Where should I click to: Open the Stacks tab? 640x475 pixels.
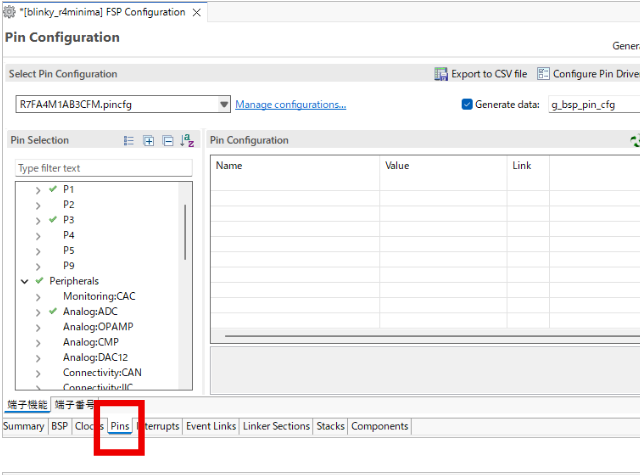point(331,426)
